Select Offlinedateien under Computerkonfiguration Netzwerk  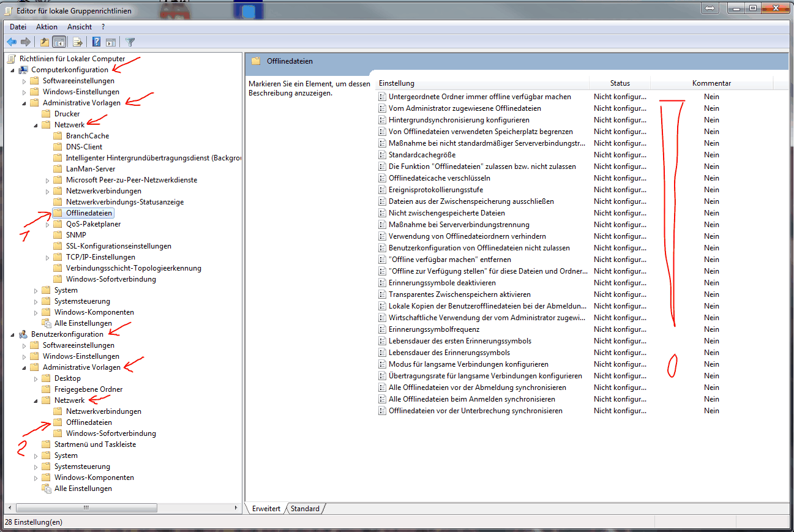coord(89,213)
